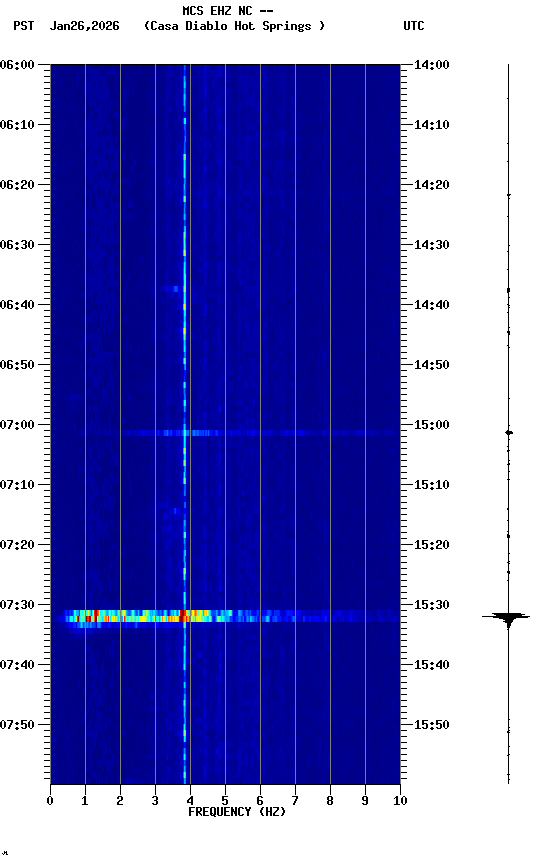Click the 14:00 UTC time label
The width and height of the screenshot is (552, 864).
coord(432,65)
